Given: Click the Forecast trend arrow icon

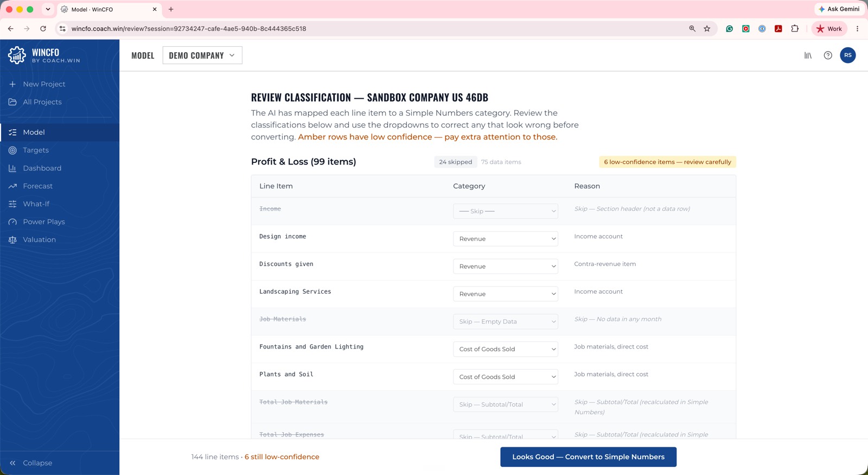Looking at the screenshot, I should point(12,186).
